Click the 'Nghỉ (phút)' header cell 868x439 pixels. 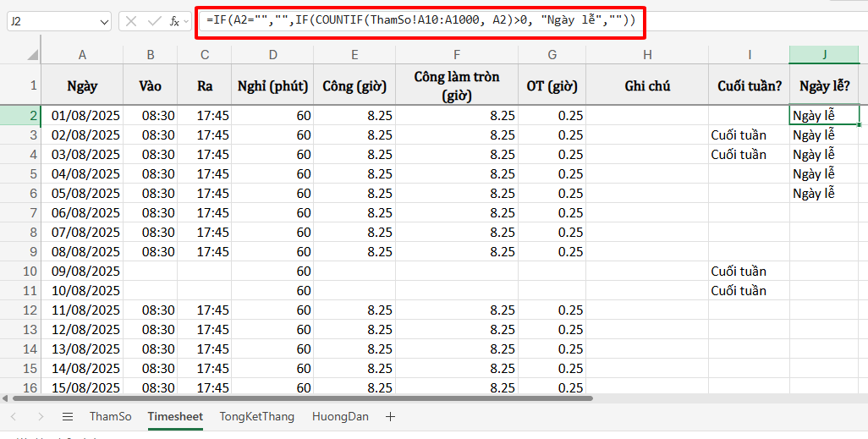pyautogui.click(x=272, y=85)
